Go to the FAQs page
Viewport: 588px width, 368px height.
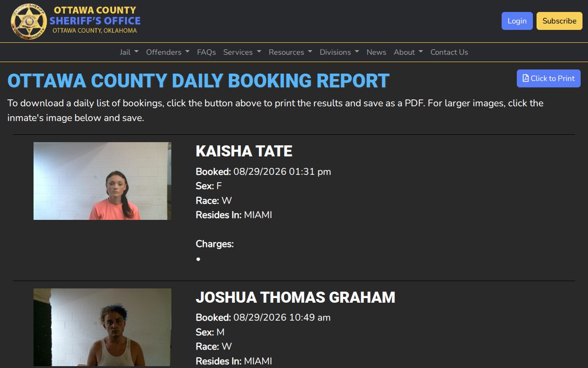pyautogui.click(x=206, y=52)
